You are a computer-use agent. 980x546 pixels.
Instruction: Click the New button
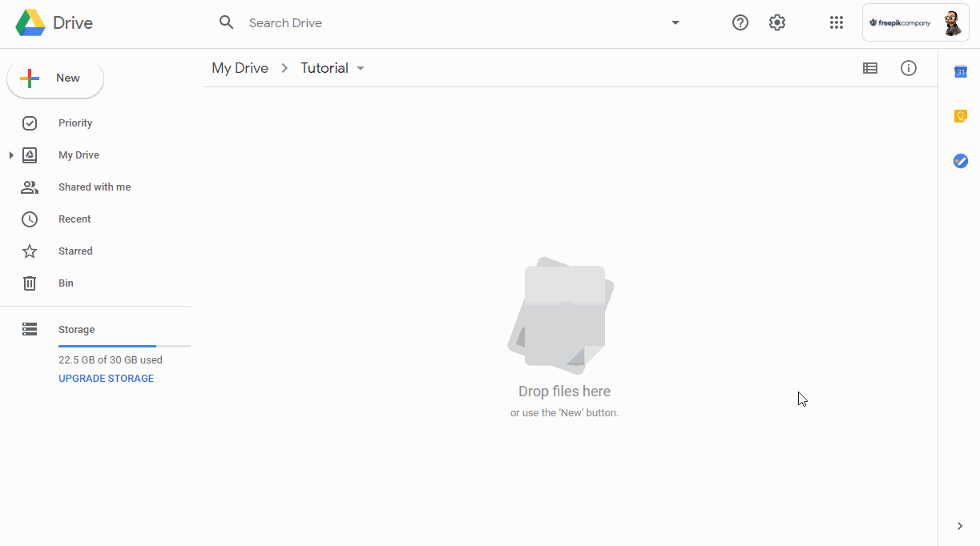[55, 78]
